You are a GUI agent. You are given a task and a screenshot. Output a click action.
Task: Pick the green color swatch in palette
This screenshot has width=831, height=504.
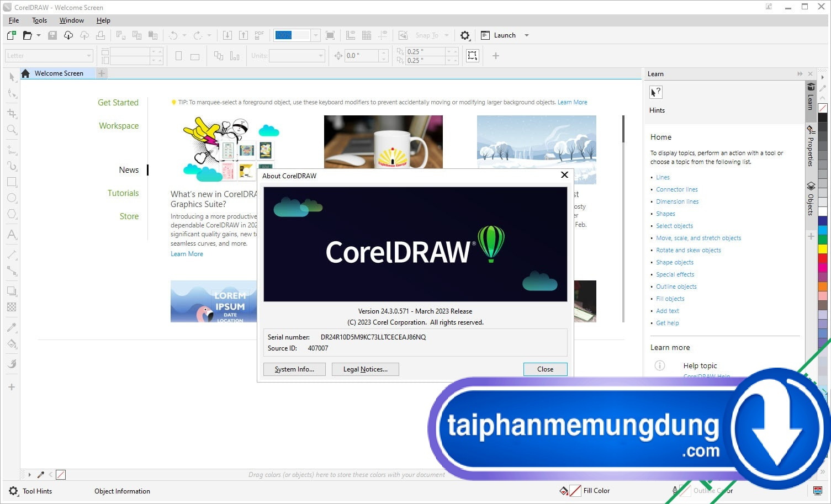click(823, 240)
